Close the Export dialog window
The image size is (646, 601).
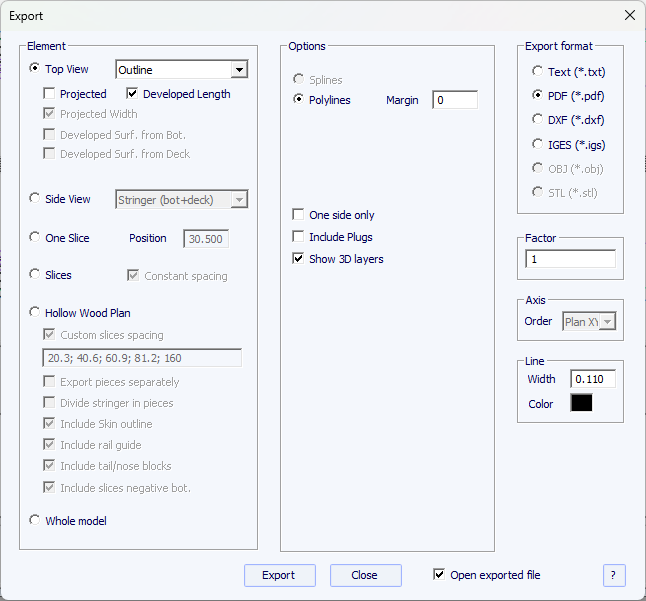coord(629,16)
